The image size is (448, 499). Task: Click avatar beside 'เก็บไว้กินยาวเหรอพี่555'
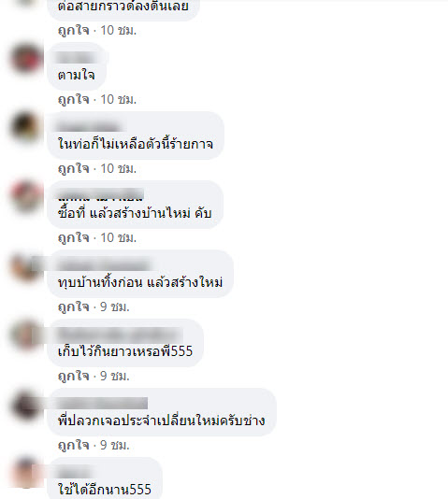coord(26,335)
